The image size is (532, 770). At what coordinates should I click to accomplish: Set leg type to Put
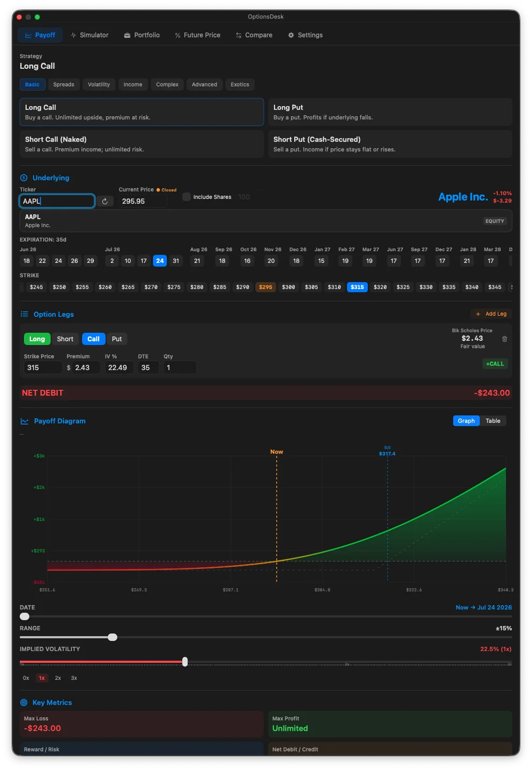tap(117, 339)
